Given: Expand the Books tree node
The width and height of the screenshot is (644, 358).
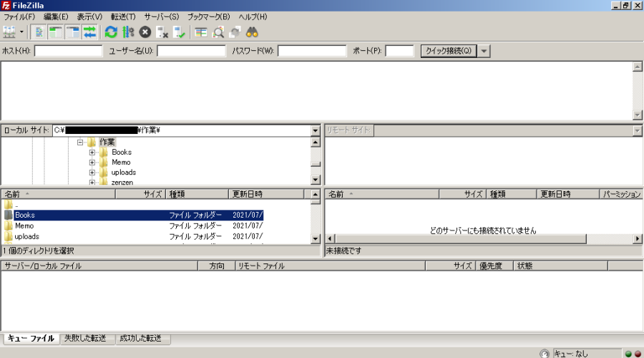Looking at the screenshot, I should pyautogui.click(x=92, y=153).
